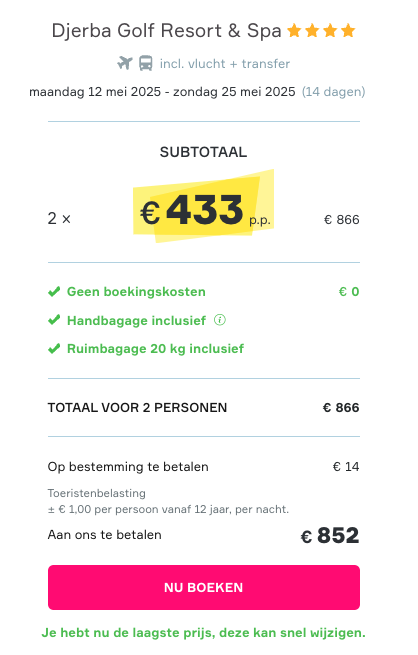Click the first orange rating star
This screenshot has width=418, height=655.
coord(294,31)
